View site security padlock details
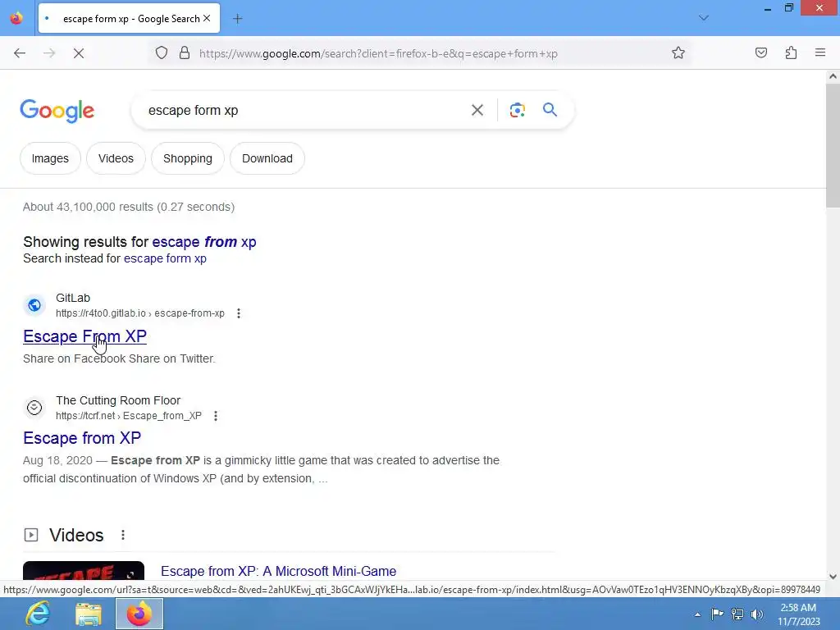 click(185, 52)
